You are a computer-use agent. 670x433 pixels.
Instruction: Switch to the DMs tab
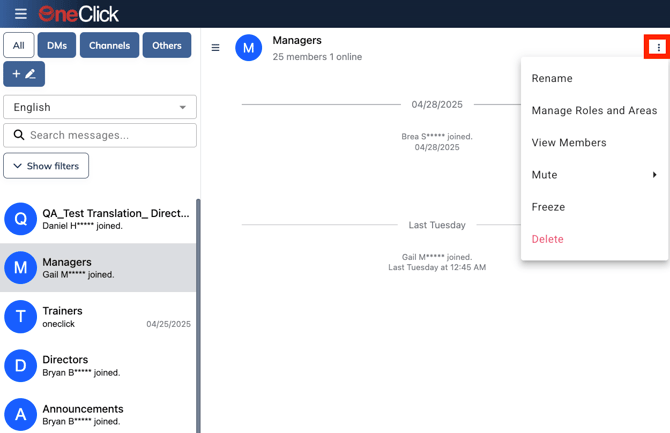tap(57, 45)
